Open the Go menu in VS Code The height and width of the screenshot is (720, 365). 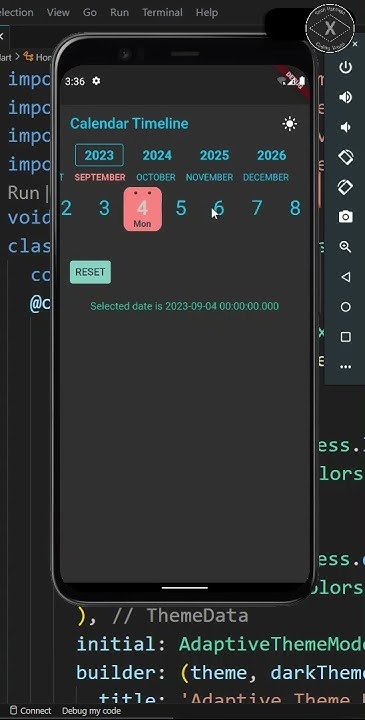pos(90,12)
